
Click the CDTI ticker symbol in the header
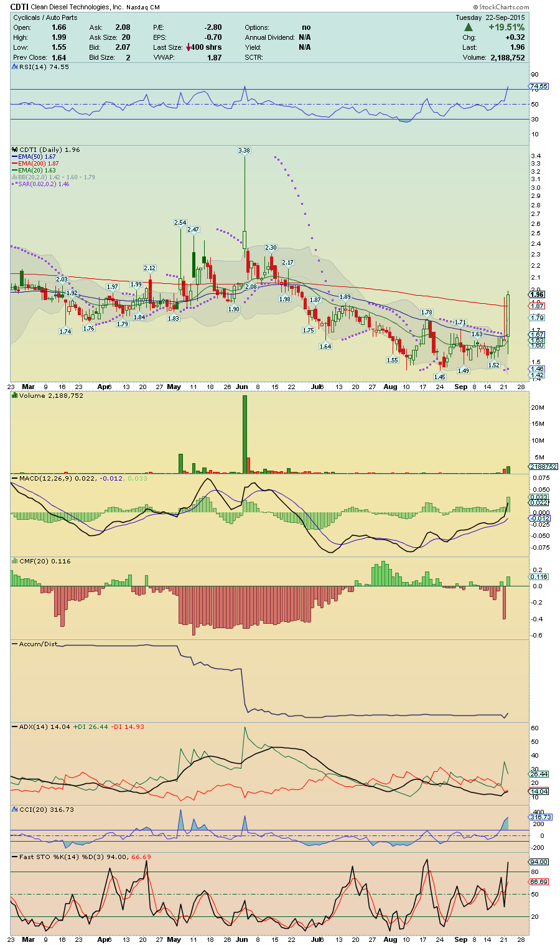point(19,7)
